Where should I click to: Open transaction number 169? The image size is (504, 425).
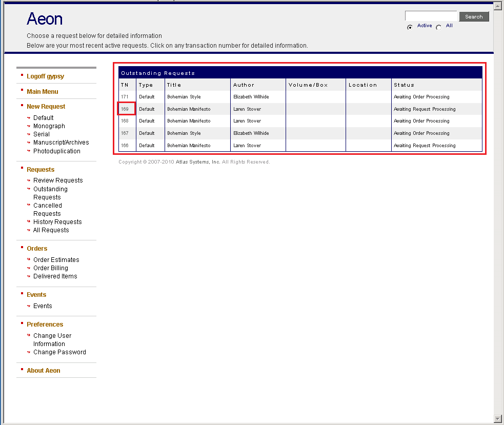coord(125,109)
